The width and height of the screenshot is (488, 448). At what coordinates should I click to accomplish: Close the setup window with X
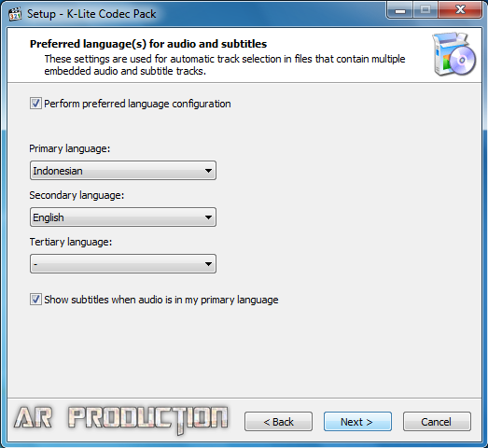pyautogui.click(x=460, y=10)
